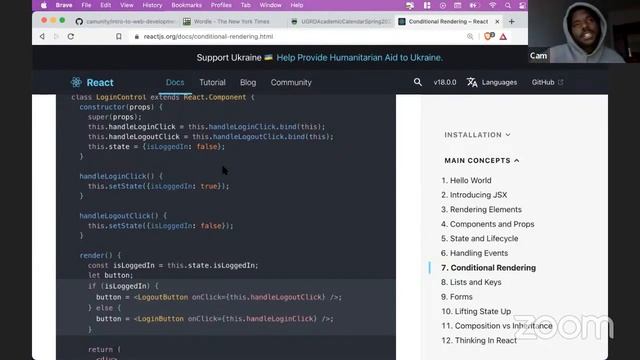
Task: Open the Profiles menu
Action: click(221, 5)
